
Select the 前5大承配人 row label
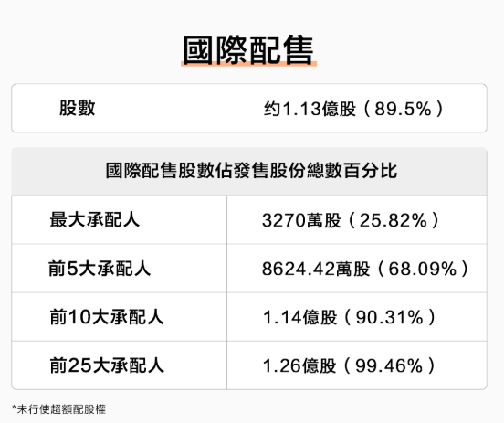(100, 269)
